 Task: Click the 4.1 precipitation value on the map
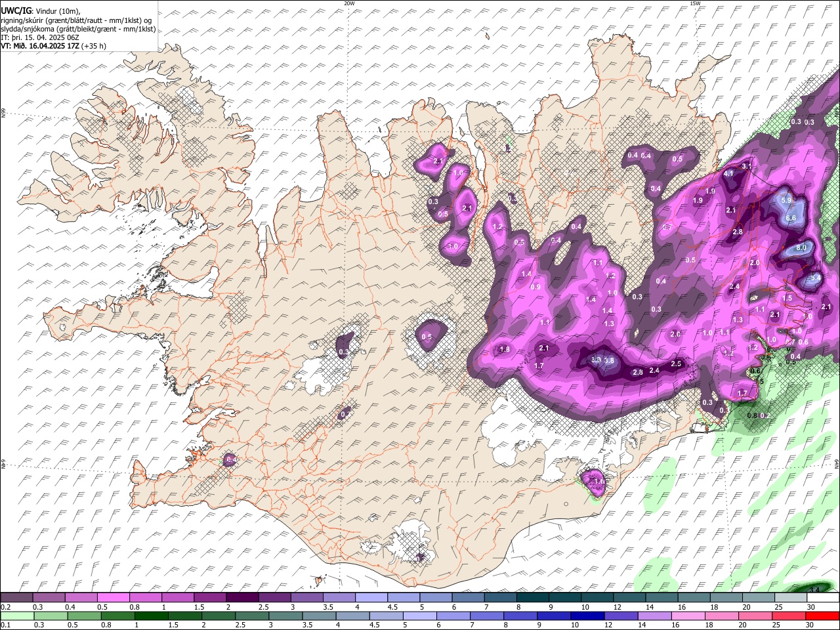coord(728,174)
